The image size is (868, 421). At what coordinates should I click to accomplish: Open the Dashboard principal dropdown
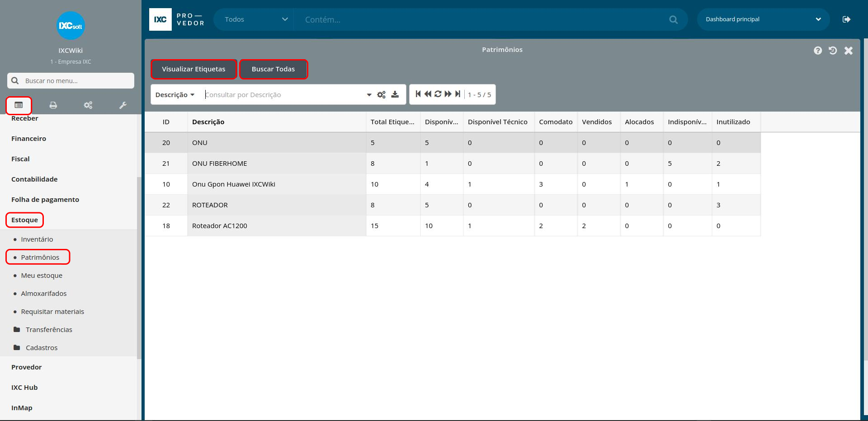[763, 19]
